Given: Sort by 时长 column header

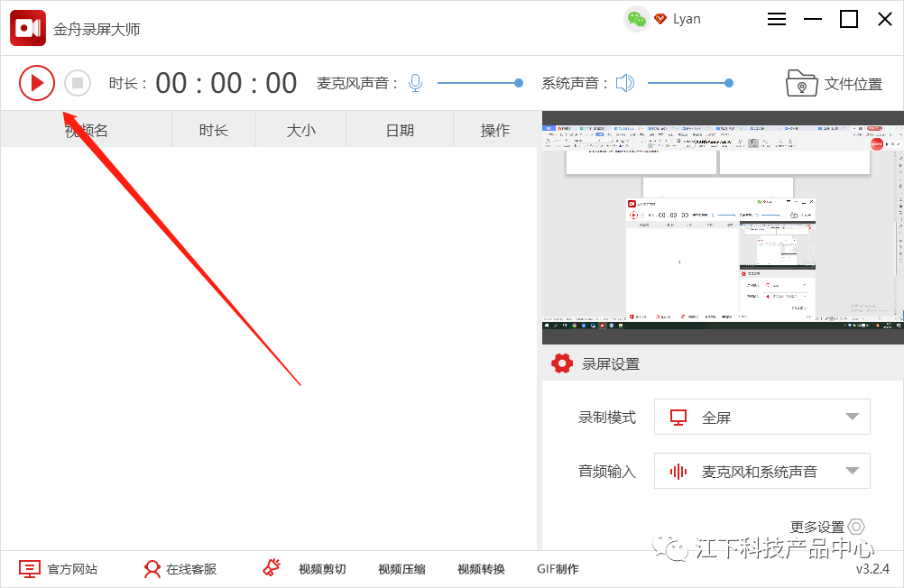Looking at the screenshot, I should click(214, 130).
